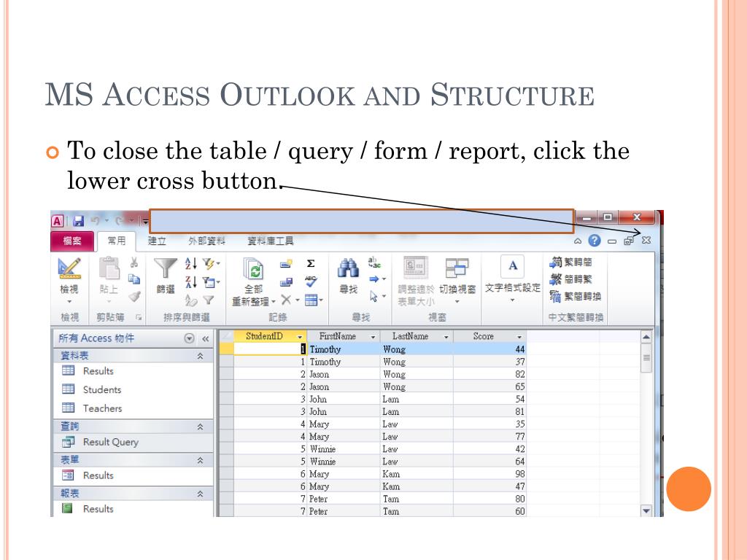Click the Totals sigma icon
This screenshot has width=747, height=560.
coord(311,263)
